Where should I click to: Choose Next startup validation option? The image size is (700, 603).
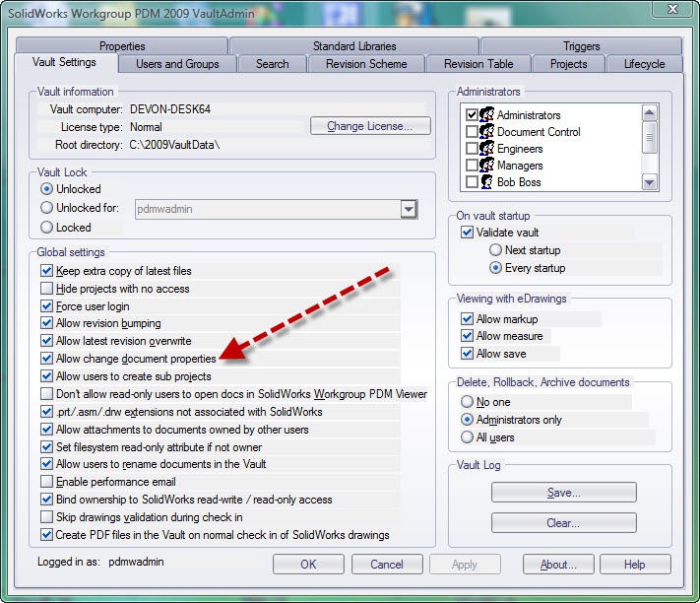495,250
